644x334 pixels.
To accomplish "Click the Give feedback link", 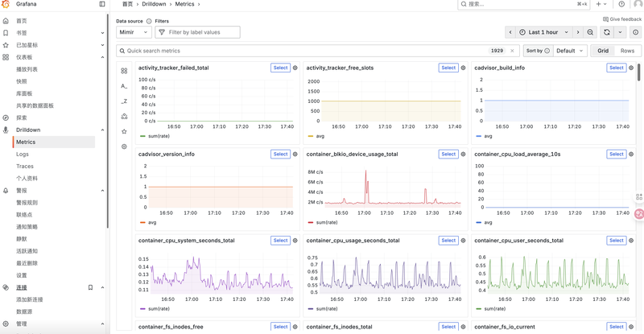I will click(x=622, y=19).
